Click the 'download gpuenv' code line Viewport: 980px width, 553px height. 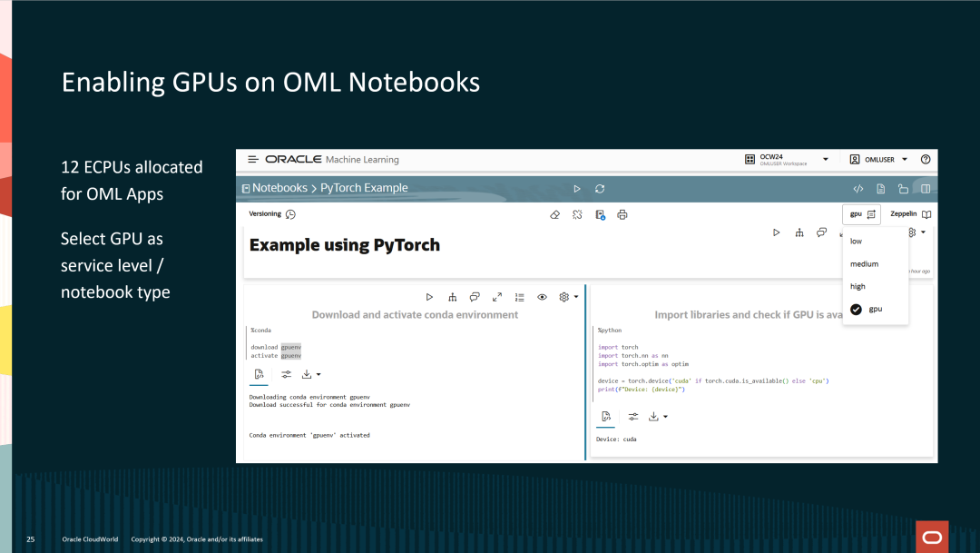[x=276, y=347]
